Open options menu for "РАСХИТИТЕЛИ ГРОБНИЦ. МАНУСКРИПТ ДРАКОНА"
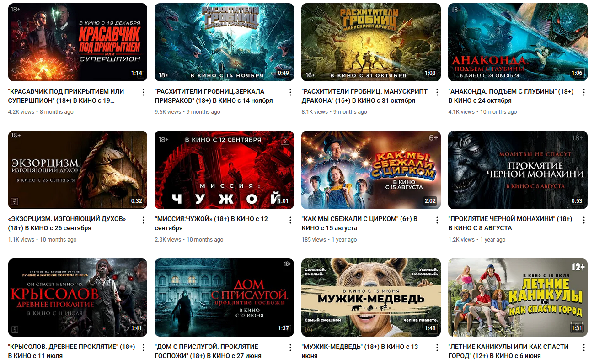 pos(437,92)
